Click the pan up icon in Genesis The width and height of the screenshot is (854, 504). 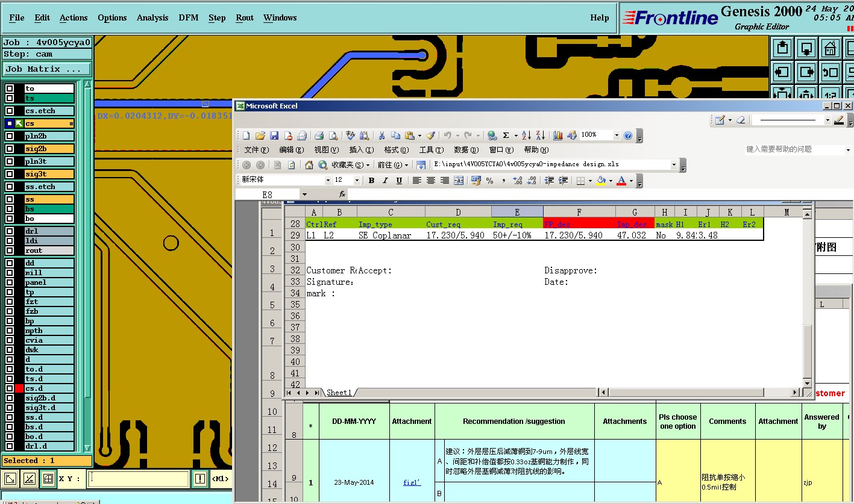click(782, 48)
